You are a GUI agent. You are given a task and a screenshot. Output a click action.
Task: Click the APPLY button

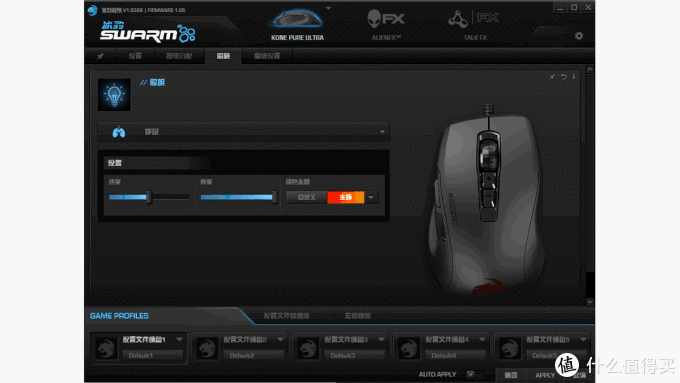pyautogui.click(x=545, y=376)
